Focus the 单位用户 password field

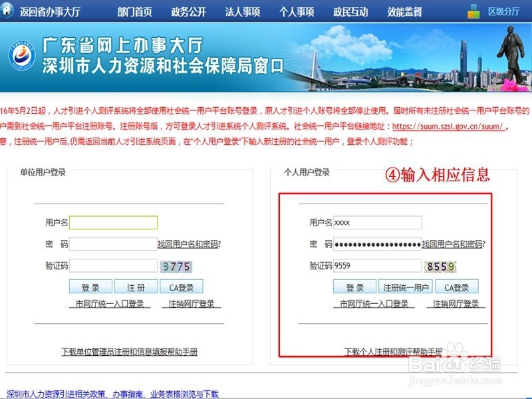coord(113,244)
